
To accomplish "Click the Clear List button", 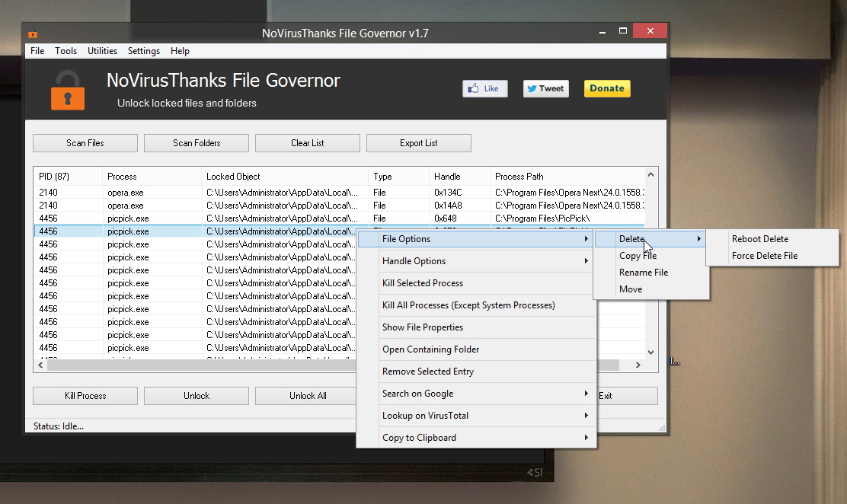I will click(x=308, y=143).
